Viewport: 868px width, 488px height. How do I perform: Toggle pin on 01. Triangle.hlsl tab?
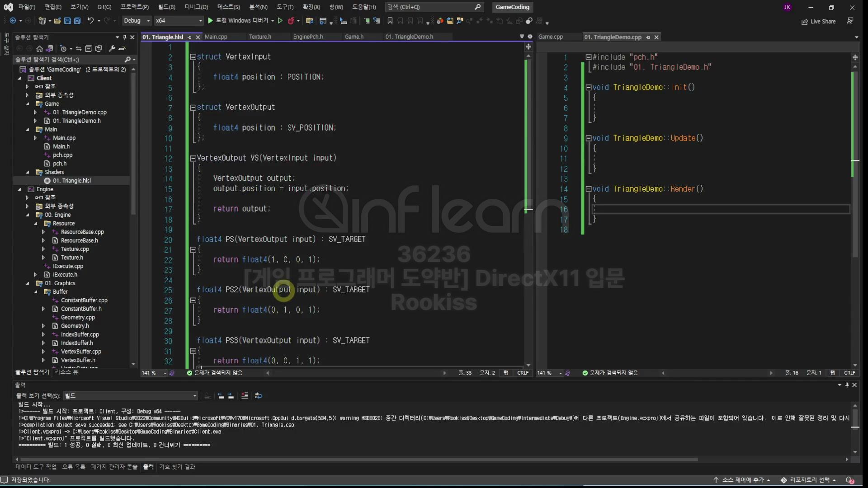tap(190, 38)
